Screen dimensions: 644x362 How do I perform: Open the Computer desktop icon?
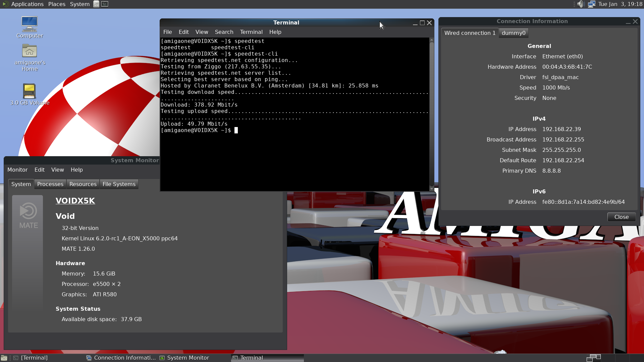coord(30,27)
